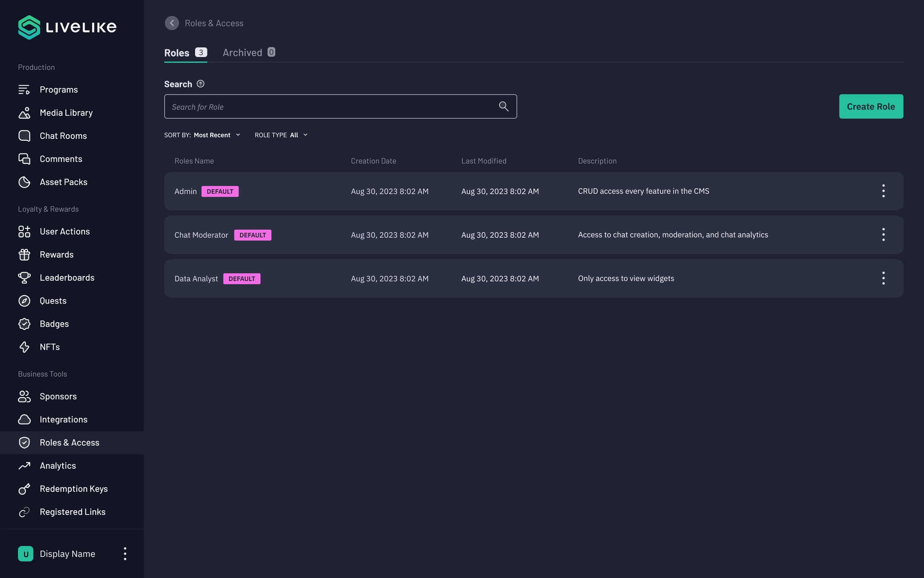Open the Rewards gift icon
Screen dimensions: 924x578
click(24, 254)
